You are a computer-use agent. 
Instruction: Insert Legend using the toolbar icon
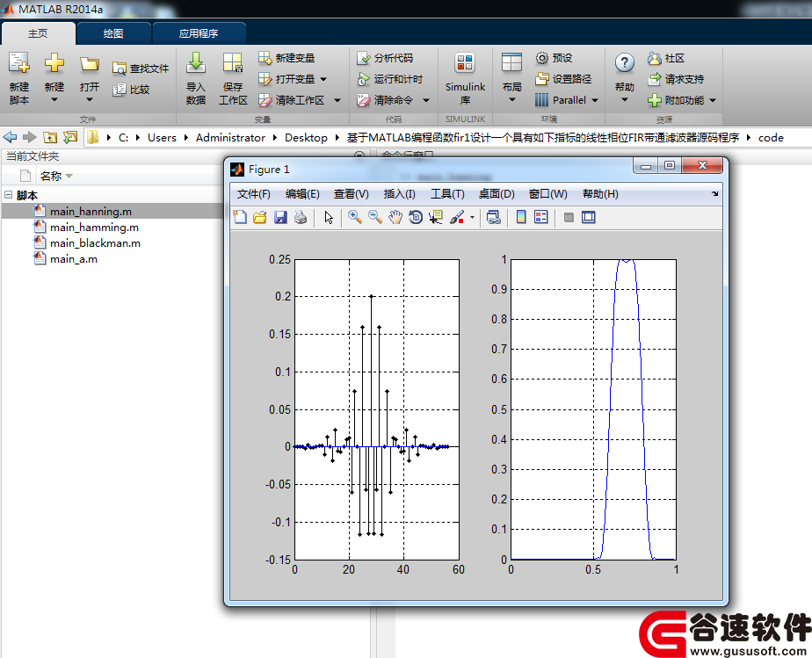pyautogui.click(x=541, y=218)
